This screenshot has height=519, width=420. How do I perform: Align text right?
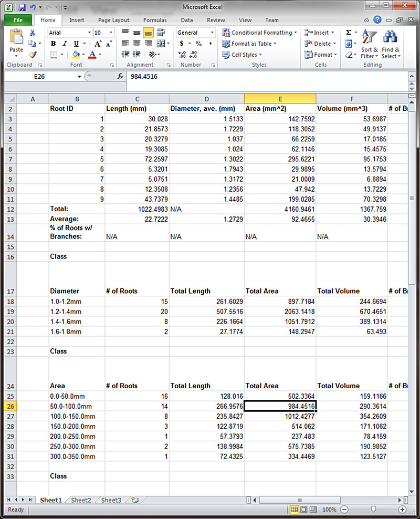click(x=148, y=44)
